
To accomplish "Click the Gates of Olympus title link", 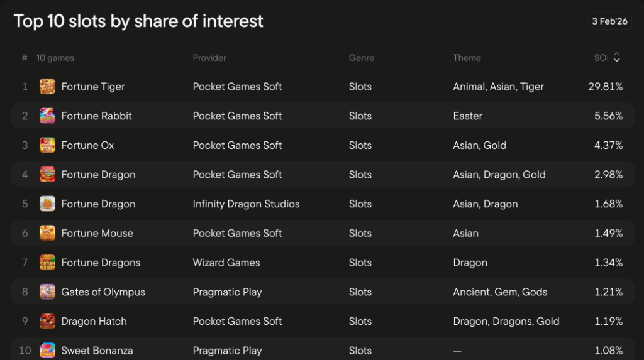I will click(103, 292).
